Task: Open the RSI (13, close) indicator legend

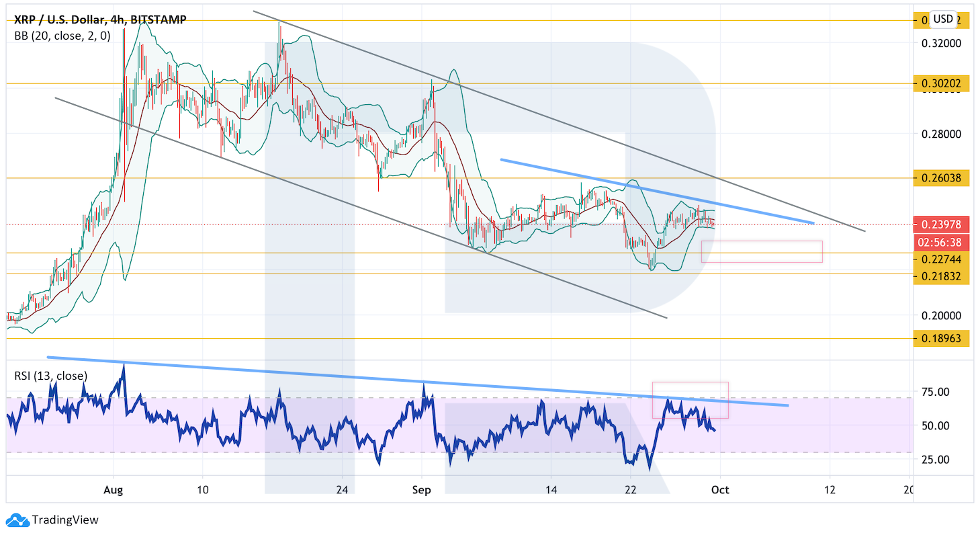Action: 50,376
